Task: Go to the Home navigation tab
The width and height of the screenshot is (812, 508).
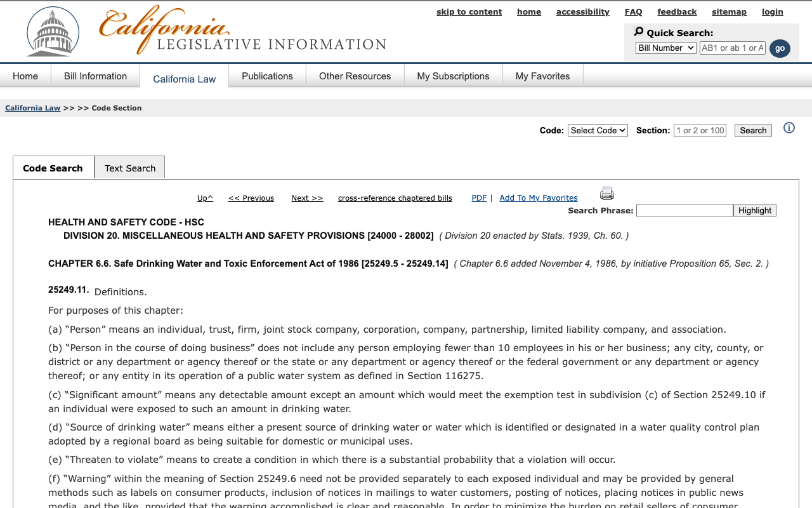Action: click(x=25, y=76)
